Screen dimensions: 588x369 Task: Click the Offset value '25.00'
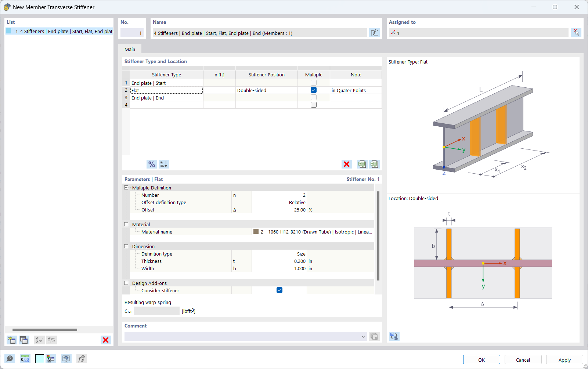(279, 210)
